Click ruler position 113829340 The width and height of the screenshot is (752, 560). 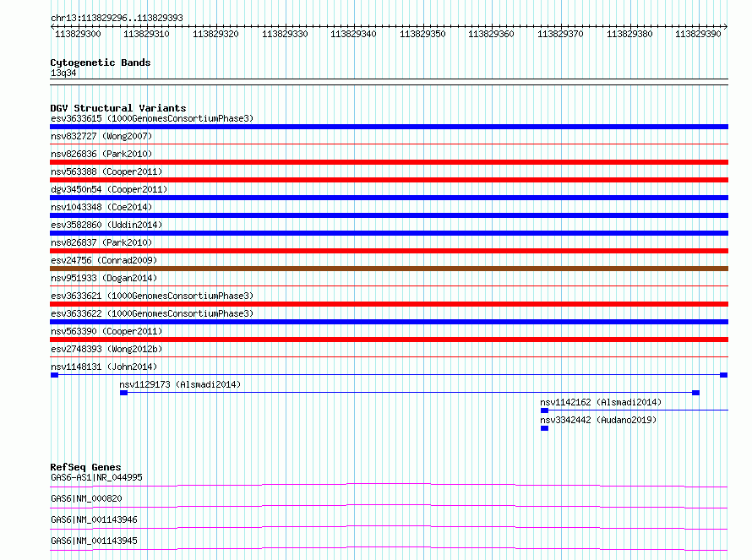pos(353,34)
